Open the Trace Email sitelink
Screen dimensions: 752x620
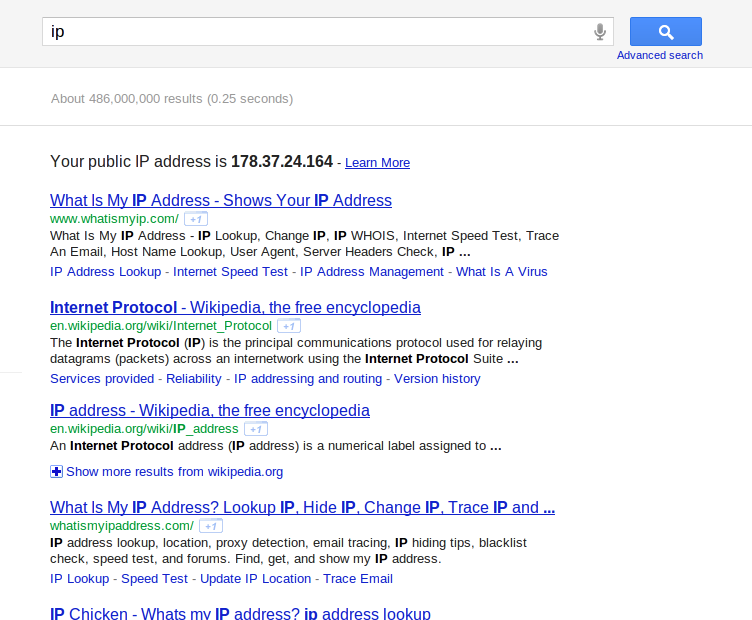click(358, 579)
